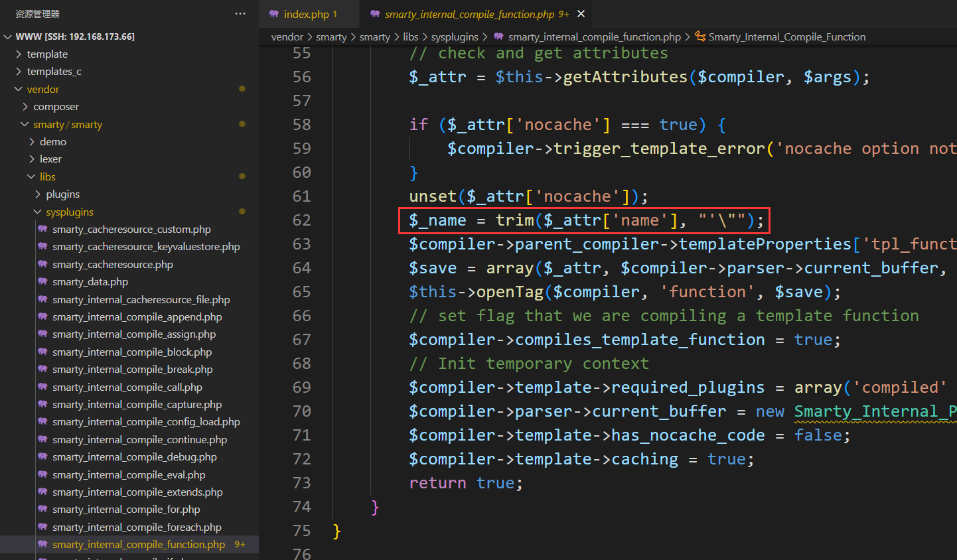957x560 pixels.
Task: Click PHP file icon beside smarty_internal_compile_block.php
Action: tap(42, 352)
